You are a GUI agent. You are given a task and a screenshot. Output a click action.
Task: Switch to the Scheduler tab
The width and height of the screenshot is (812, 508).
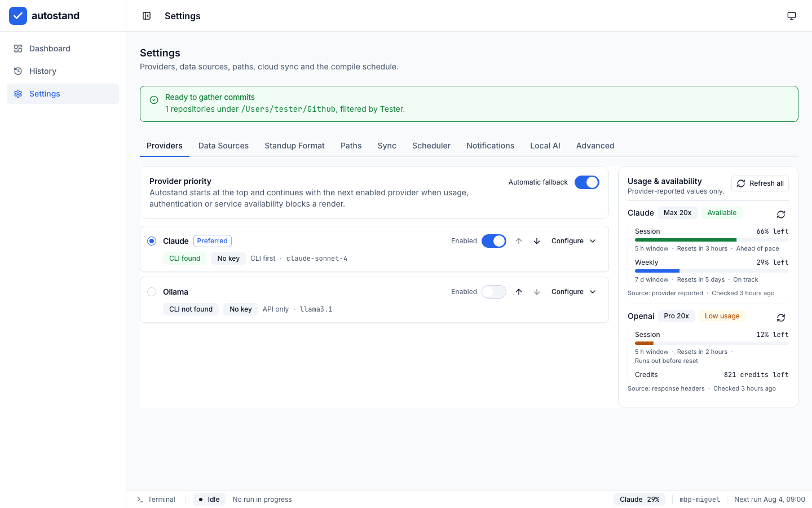[431, 146]
